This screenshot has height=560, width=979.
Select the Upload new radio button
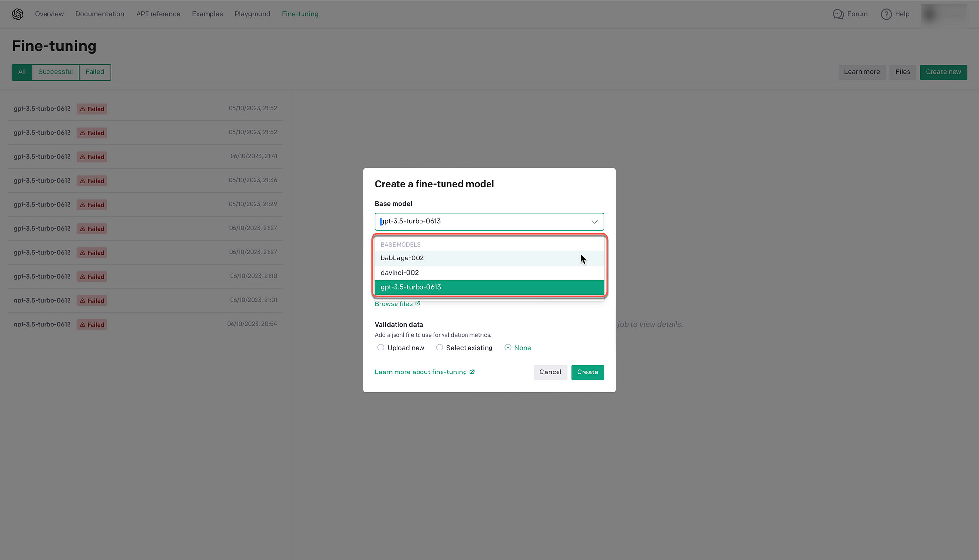click(381, 347)
